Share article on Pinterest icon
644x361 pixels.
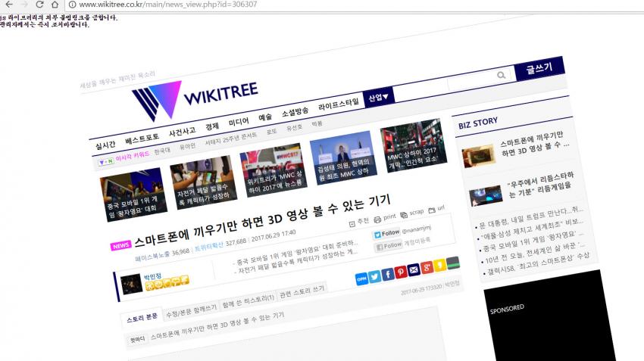[401, 272]
